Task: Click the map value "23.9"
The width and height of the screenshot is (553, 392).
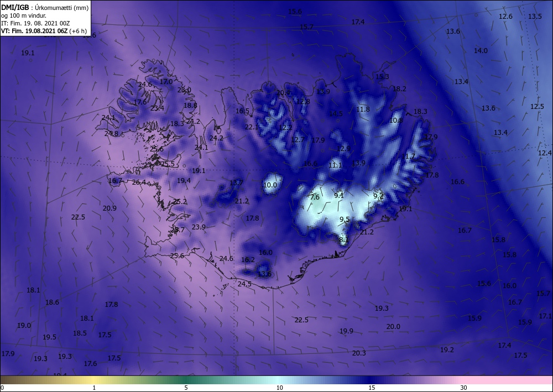Action: [x=199, y=227]
